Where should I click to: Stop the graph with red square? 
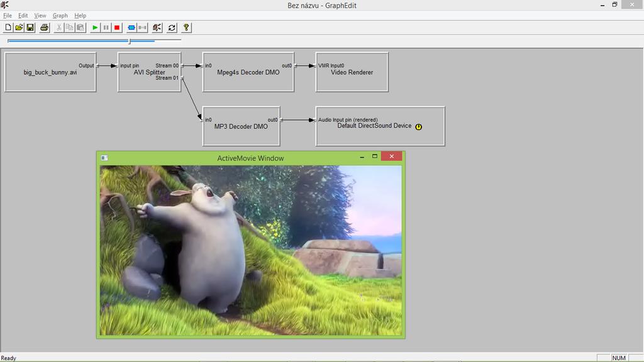(116, 28)
